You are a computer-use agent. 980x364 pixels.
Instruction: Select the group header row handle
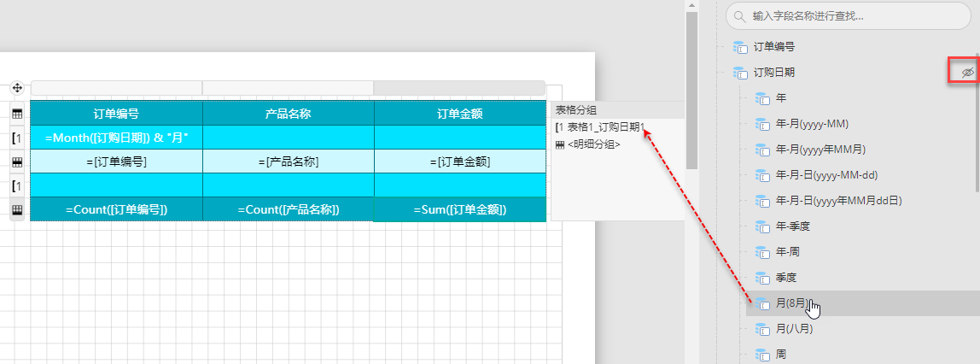17,138
